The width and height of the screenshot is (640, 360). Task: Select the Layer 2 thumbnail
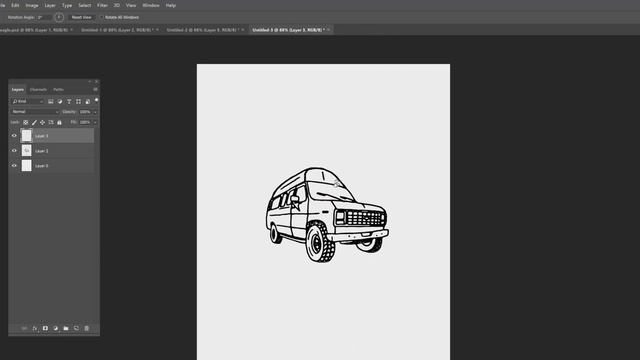click(27, 151)
